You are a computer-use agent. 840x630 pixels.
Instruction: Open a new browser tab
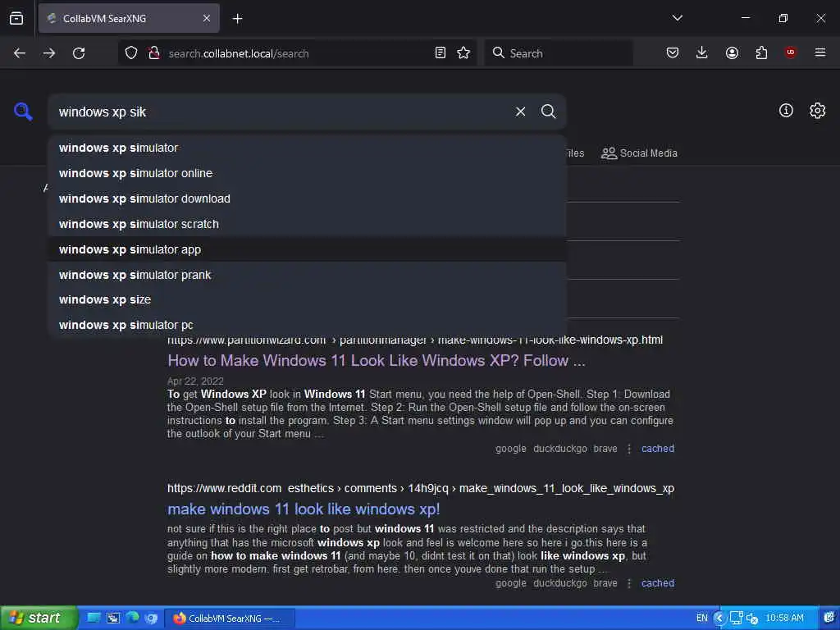237,18
